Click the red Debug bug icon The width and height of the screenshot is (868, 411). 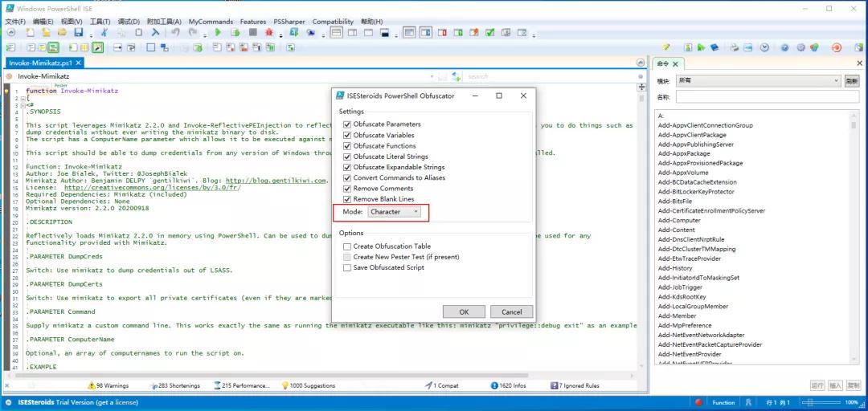click(269, 33)
